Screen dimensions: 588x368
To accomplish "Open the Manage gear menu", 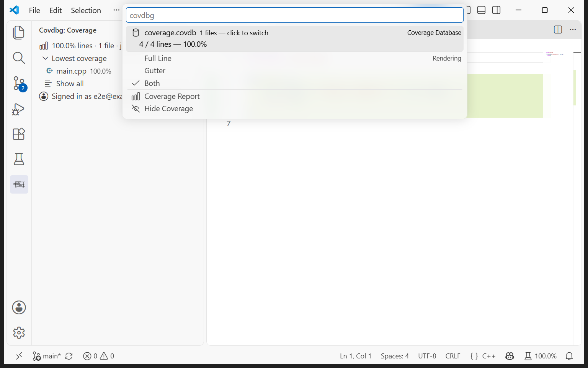I will pyautogui.click(x=19, y=333).
